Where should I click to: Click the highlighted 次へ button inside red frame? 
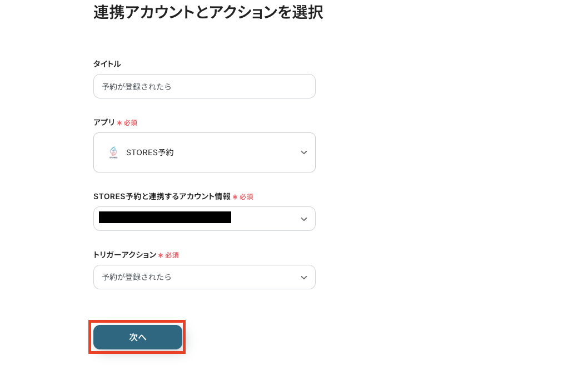click(x=137, y=337)
